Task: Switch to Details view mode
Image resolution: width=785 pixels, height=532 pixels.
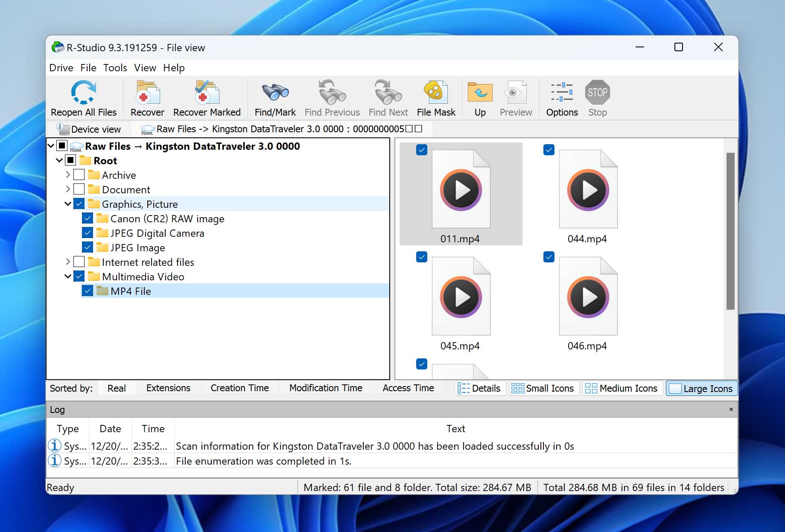Action: coord(480,388)
